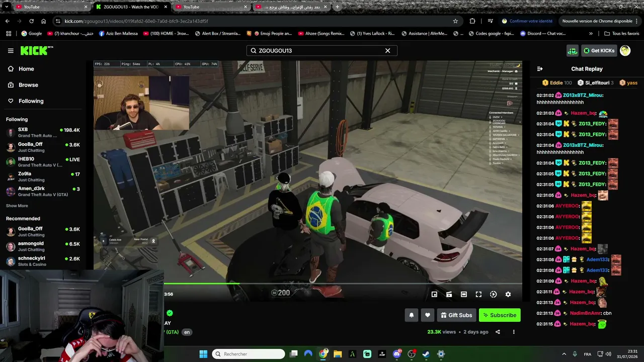644x362 pixels.
Task: Open the FRA language switcher in taskbar
Action: (x=588, y=354)
